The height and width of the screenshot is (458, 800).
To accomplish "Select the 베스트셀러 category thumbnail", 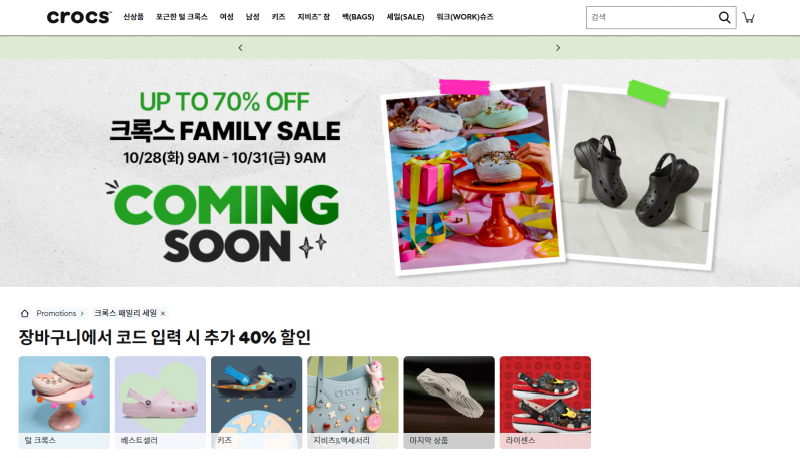I will pyautogui.click(x=160, y=402).
